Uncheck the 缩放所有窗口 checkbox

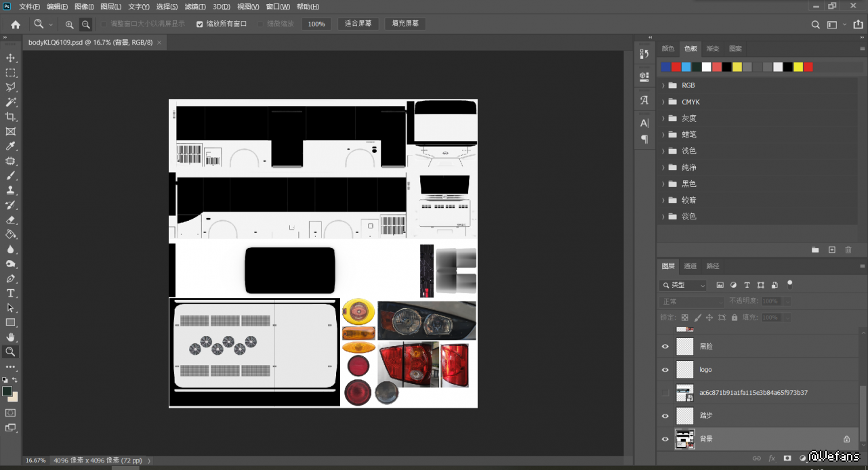(x=200, y=24)
